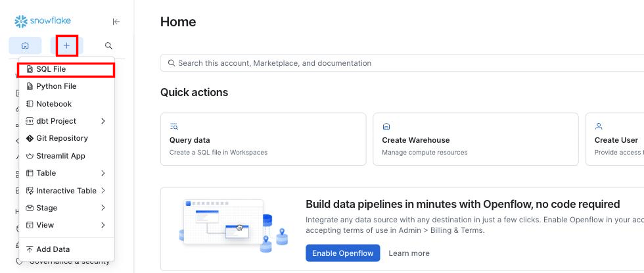Click the Create Warehouse card icon
644x273 pixels.
tap(386, 126)
